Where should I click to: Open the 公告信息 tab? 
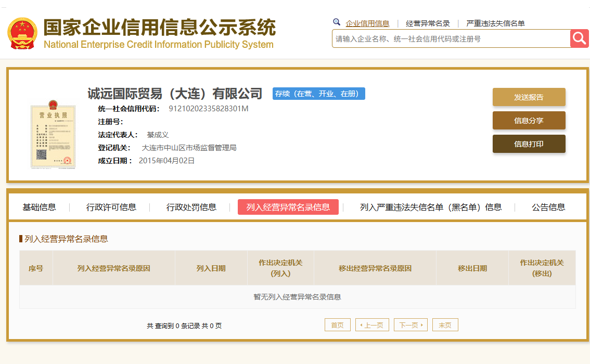tap(548, 207)
